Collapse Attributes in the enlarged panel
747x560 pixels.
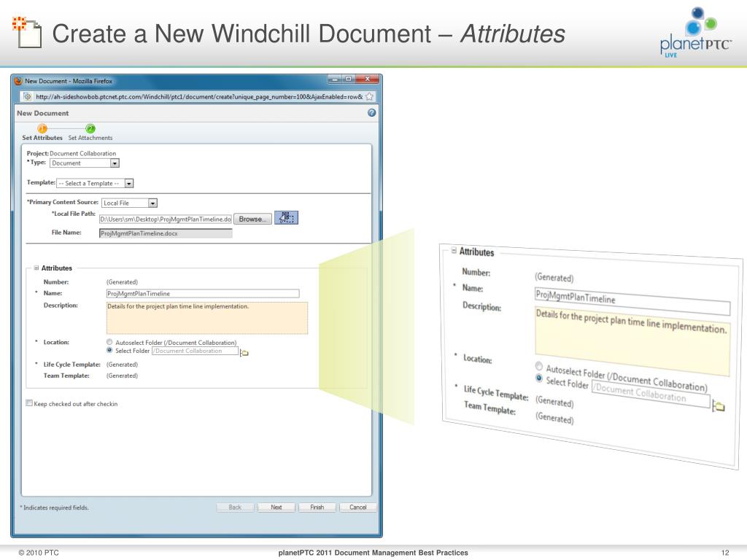click(x=454, y=250)
